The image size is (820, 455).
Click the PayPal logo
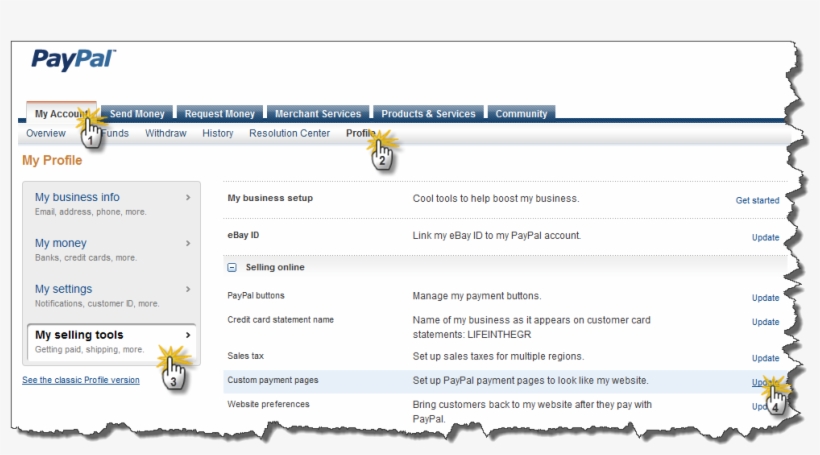(73, 60)
